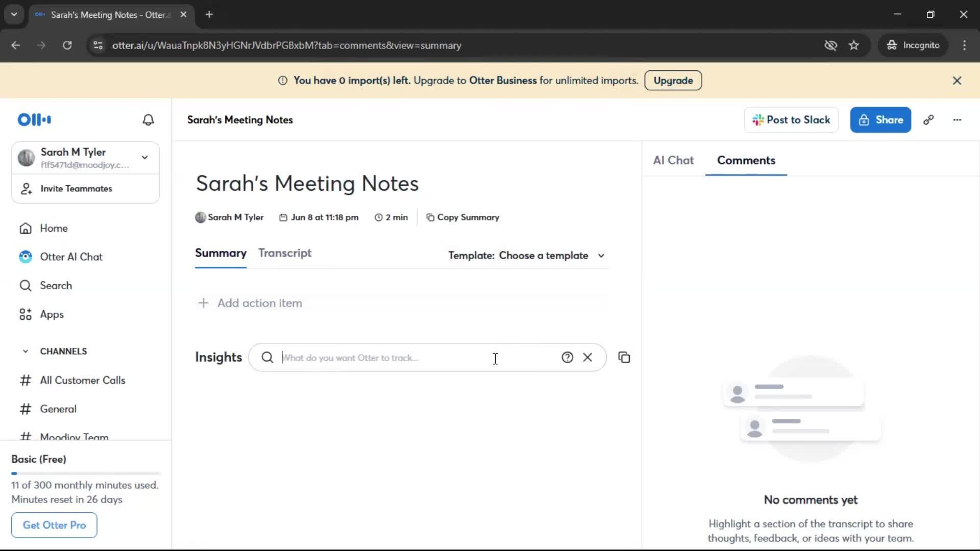Image resolution: width=980 pixels, height=551 pixels.
Task: Select the Summary tab
Action: point(220,253)
